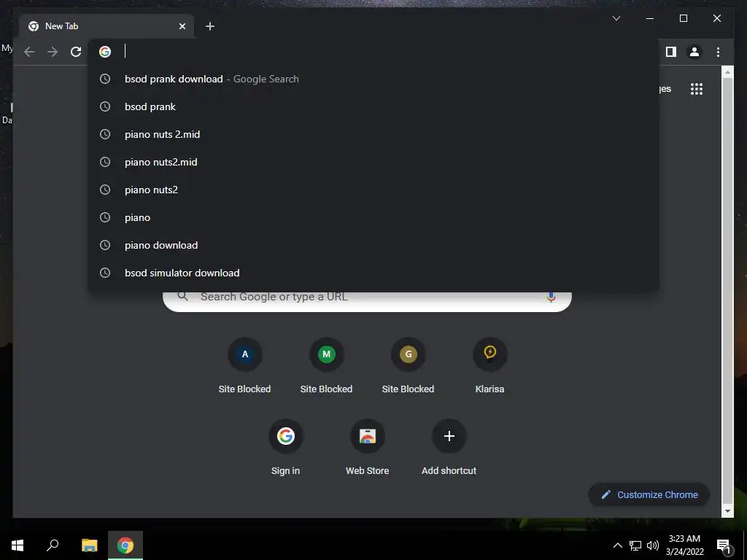Open the tab search dropdown arrow
This screenshot has height=560, width=747.
(616, 18)
